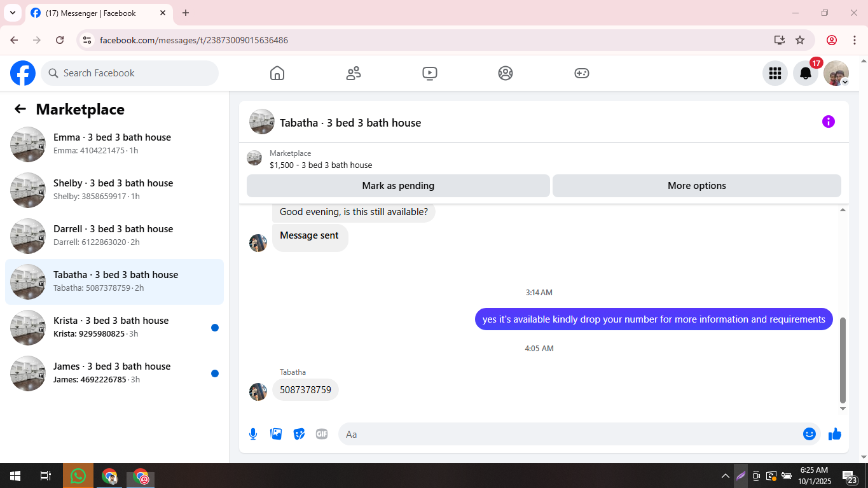Click the address bar URL
The width and height of the screenshot is (868, 488).
point(194,40)
